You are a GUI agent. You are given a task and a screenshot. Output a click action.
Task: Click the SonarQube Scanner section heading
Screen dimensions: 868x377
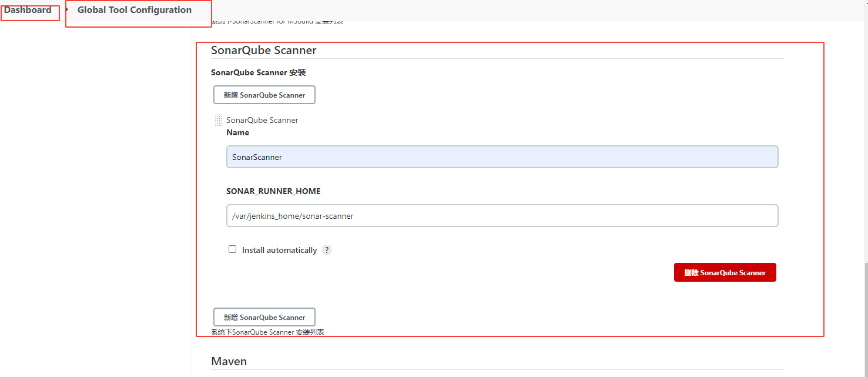click(x=264, y=51)
